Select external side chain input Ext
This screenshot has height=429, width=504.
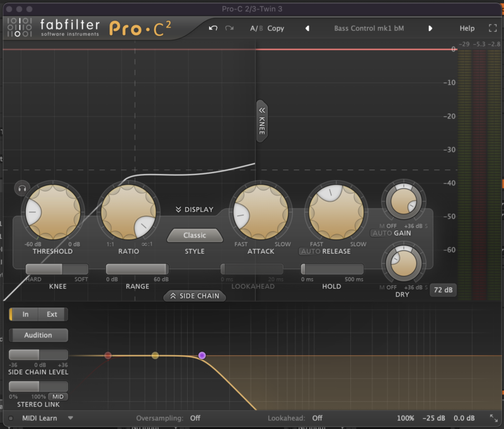point(52,314)
